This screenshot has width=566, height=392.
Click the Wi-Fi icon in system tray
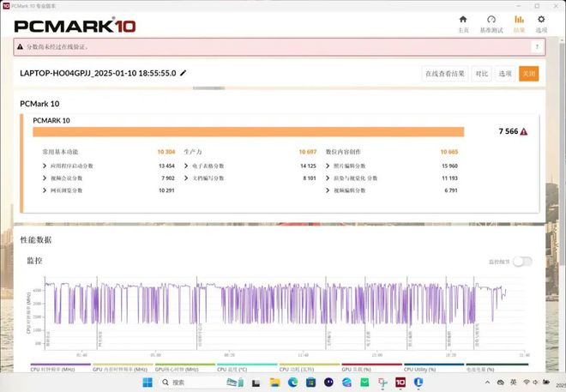click(527, 383)
